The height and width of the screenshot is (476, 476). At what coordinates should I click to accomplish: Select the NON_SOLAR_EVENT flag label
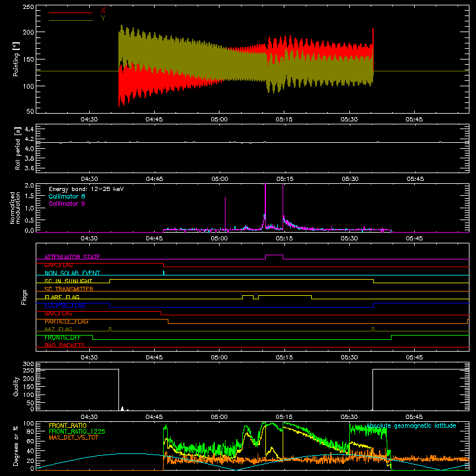click(72, 273)
